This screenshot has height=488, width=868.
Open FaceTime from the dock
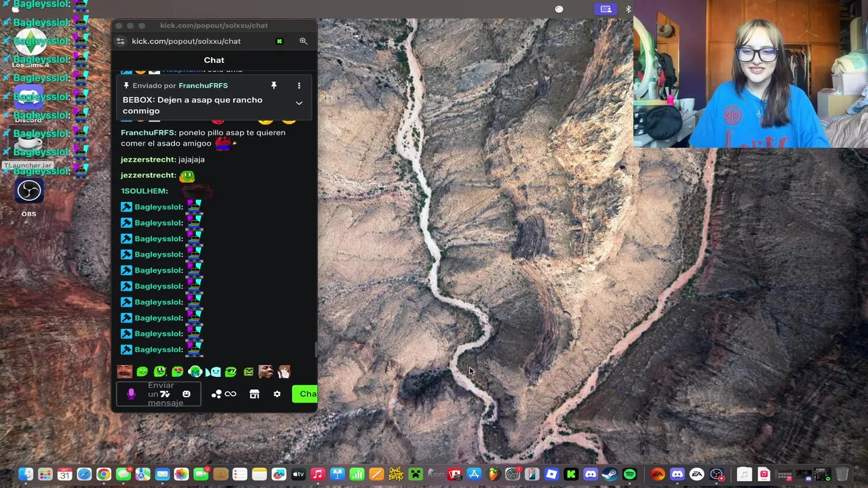(x=201, y=474)
